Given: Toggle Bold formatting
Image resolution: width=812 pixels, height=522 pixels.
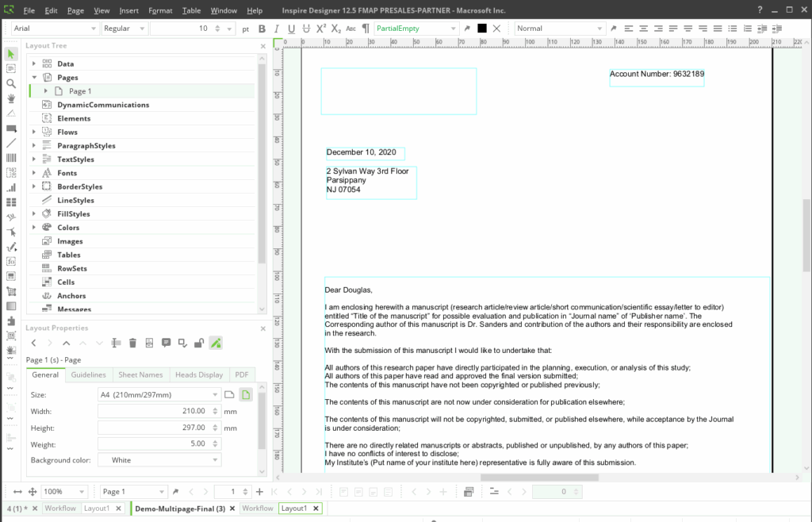Looking at the screenshot, I should (x=262, y=29).
